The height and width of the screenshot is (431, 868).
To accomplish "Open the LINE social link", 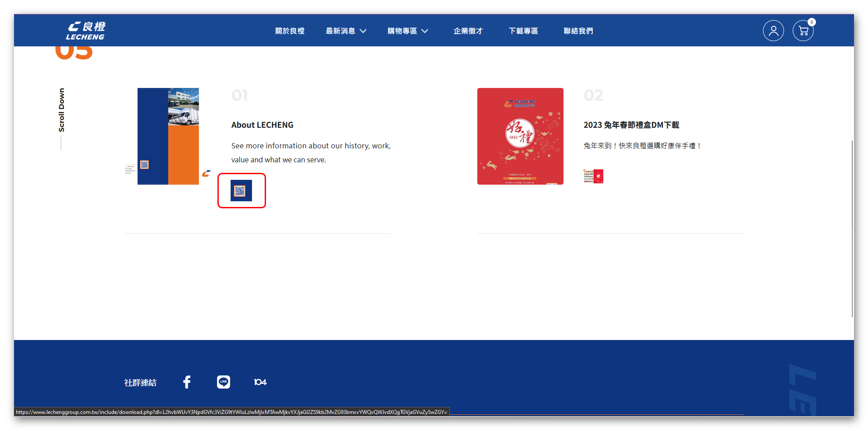I will pyautogui.click(x=224, y=382).
